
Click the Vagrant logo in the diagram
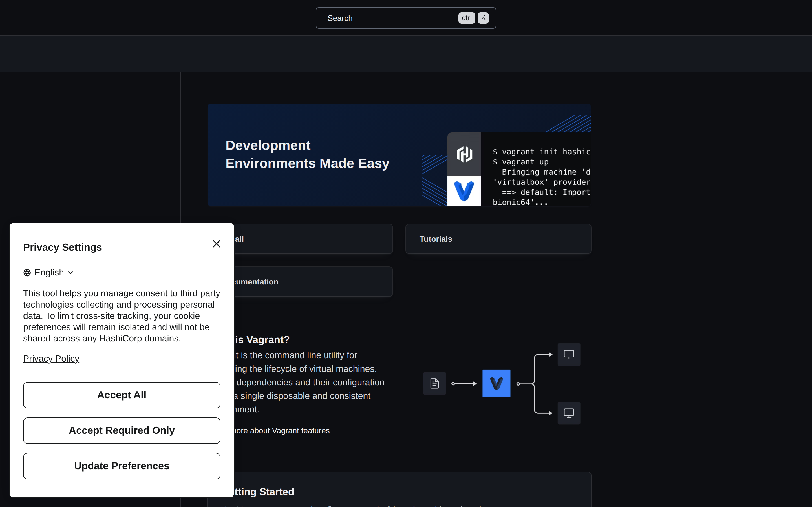pos(496,383)
